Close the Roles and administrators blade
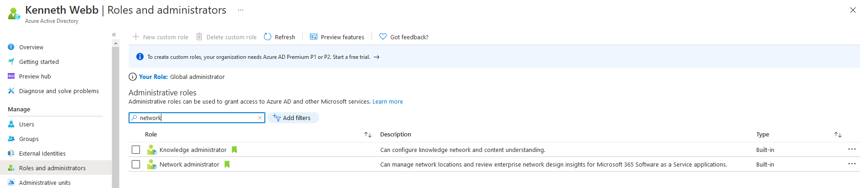868x188 pixels. 853,10
